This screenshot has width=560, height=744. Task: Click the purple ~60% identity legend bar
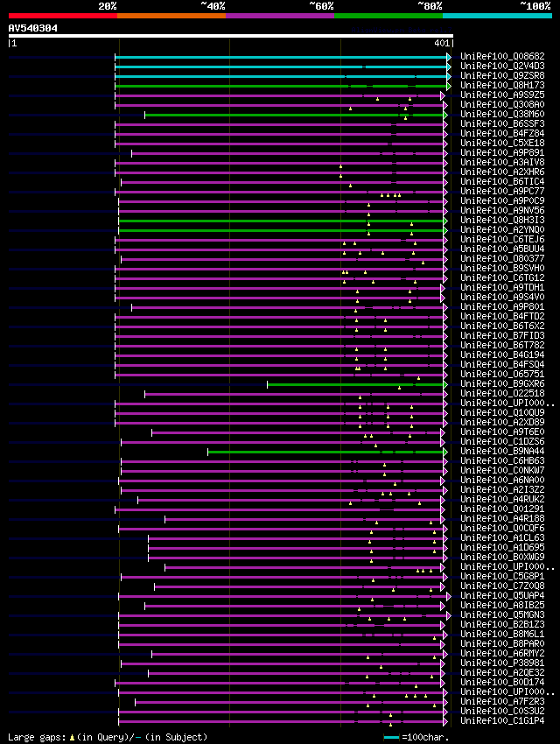click(280, 16)
